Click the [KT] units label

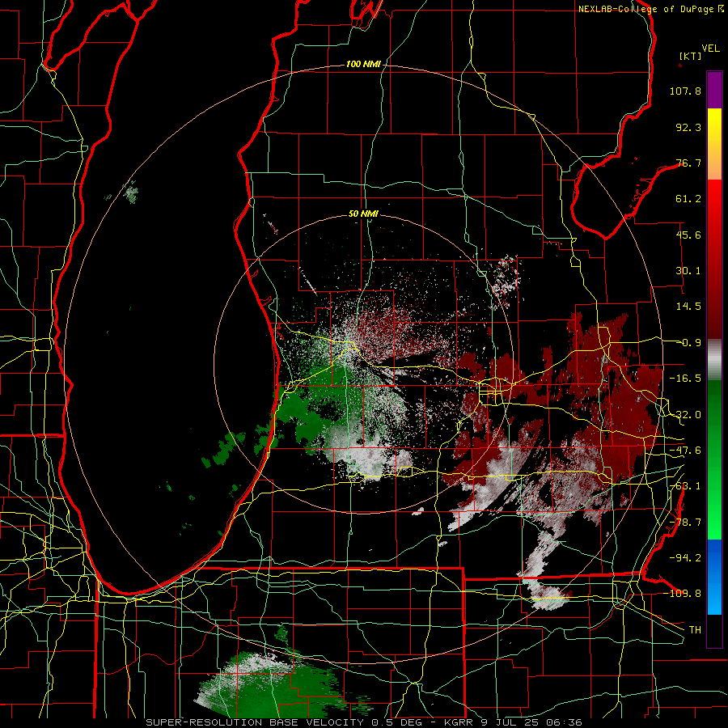point(690,56)
